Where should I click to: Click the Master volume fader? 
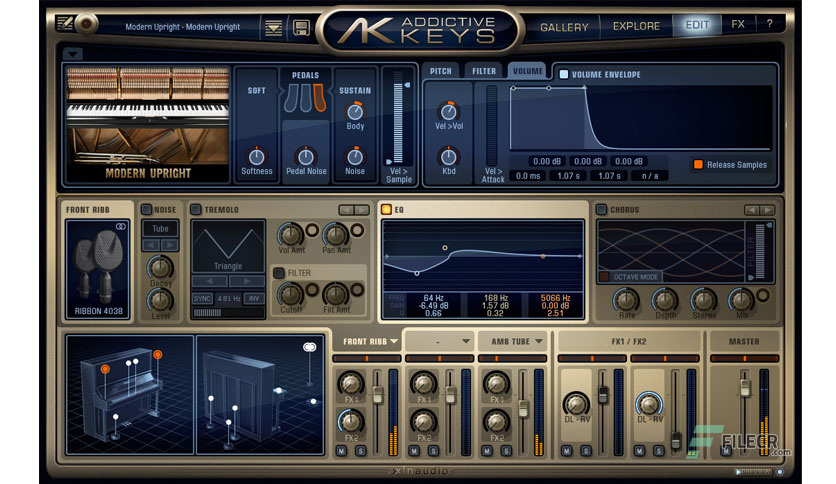point(745,388)
